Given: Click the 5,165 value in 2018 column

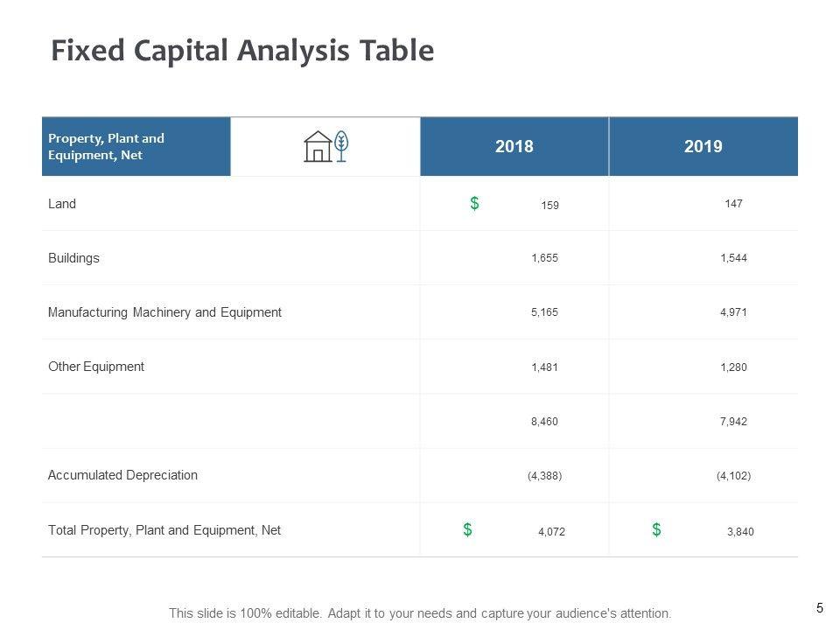Looking at the screenshot, I should pyautogui.click(x=544, y=312).
